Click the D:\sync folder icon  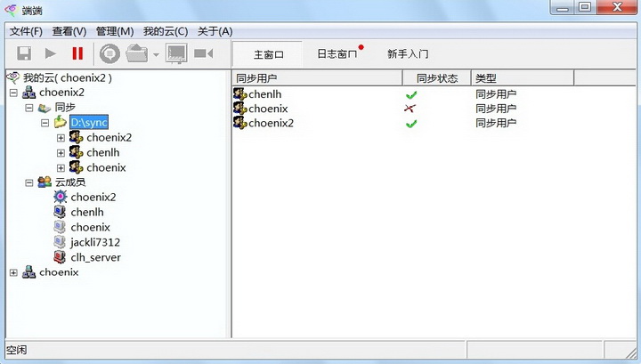[x=61, y=122]
